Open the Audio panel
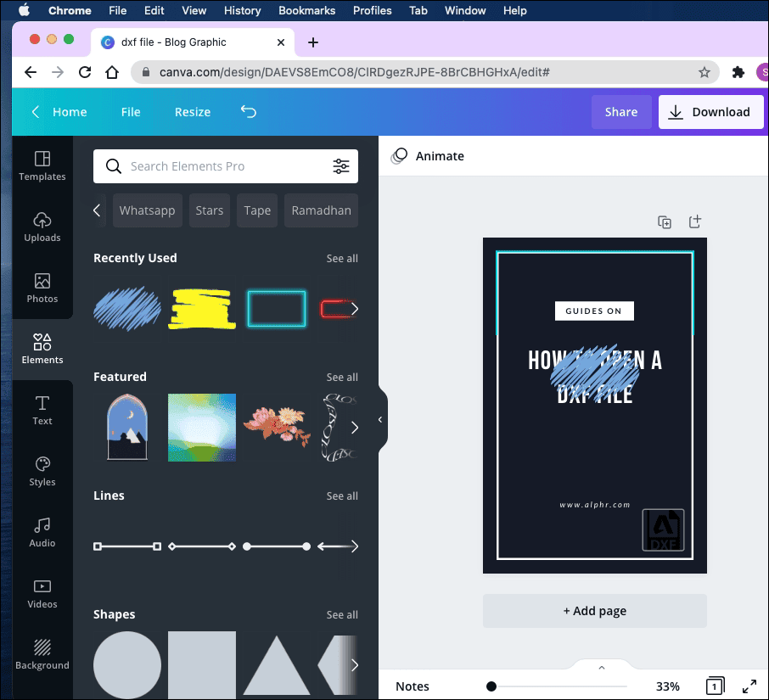769x700 pixels. point(42,532)
